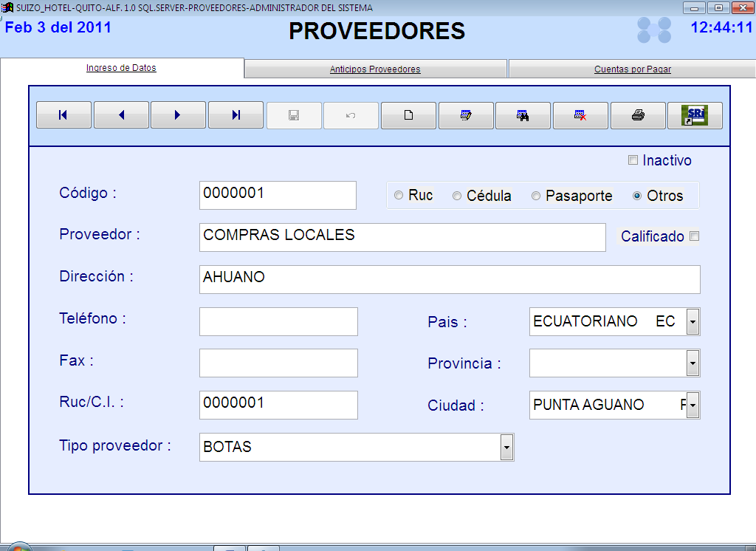Open the Provincia dropdown

point(693,363)
